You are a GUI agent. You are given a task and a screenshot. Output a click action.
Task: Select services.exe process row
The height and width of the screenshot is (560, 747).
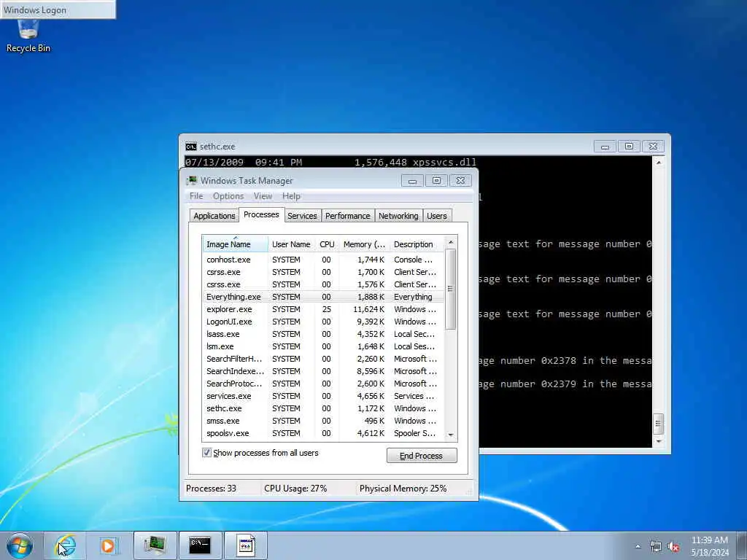(x=323, y=396)
